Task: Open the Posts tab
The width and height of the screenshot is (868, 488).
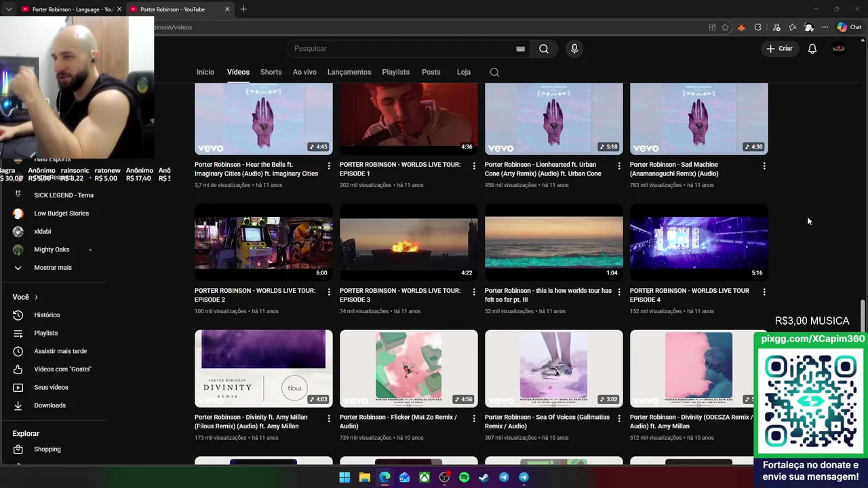Action: [x=431, y=72]
